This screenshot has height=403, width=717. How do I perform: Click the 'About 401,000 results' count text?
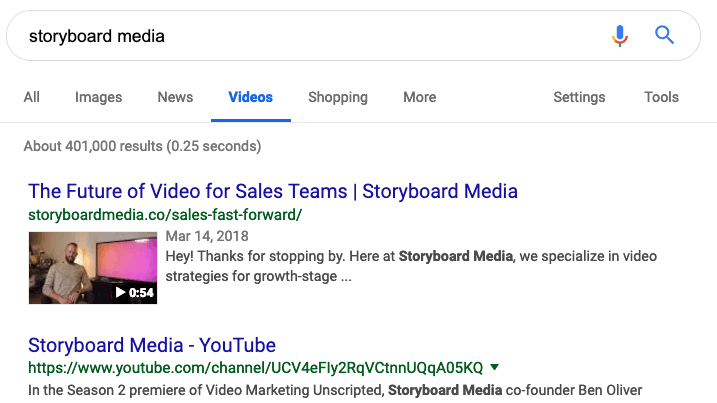click(x=142, y=146)
